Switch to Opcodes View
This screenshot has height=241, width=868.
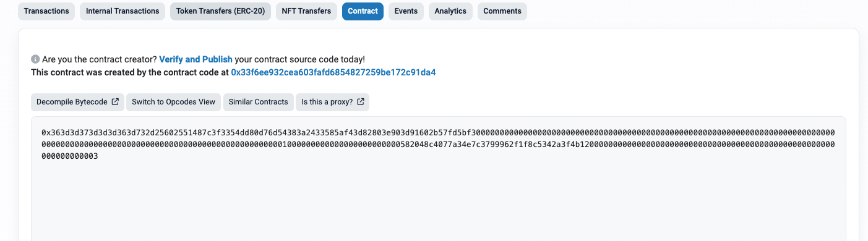[173, 102]
